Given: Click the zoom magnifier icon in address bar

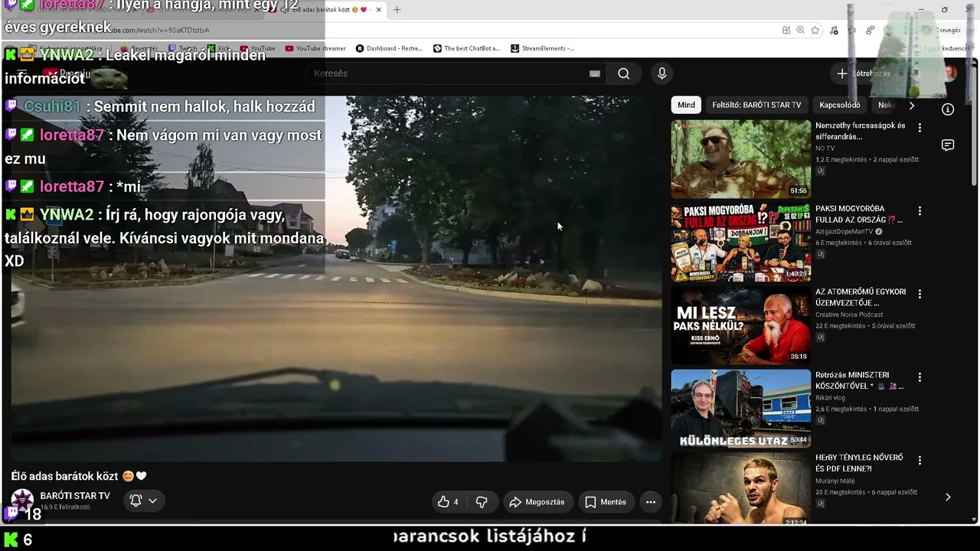Looking at the screenshot, I should (800, 30).
